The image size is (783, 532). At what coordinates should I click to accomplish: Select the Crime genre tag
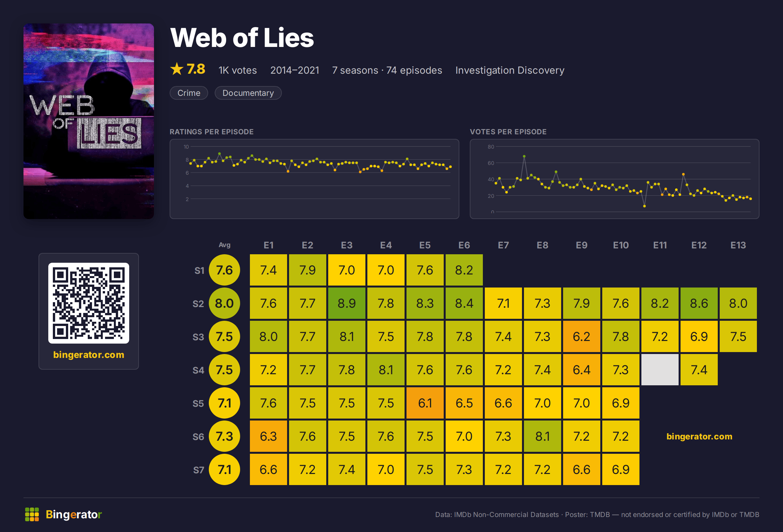coord(189,93)
